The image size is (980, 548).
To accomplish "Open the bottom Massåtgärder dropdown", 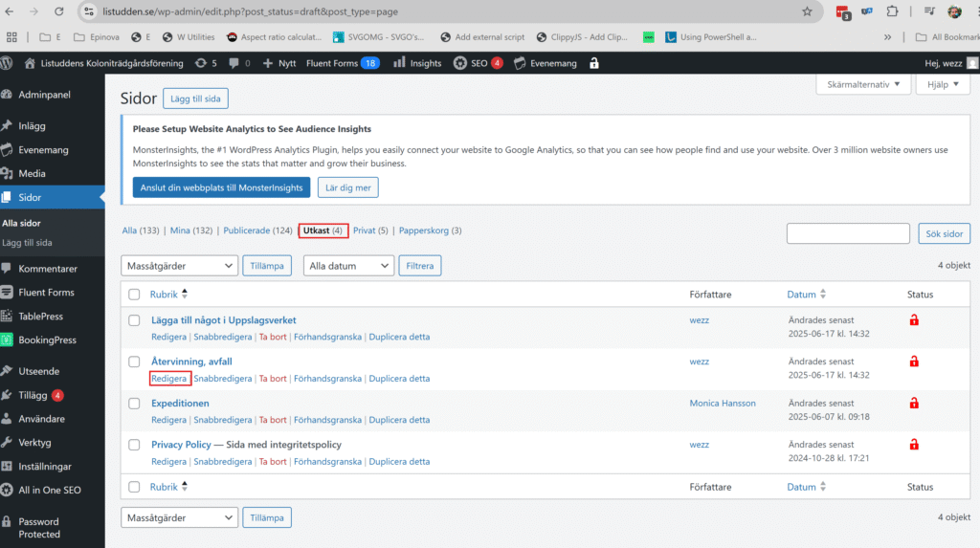I will [x=179, y=517].
